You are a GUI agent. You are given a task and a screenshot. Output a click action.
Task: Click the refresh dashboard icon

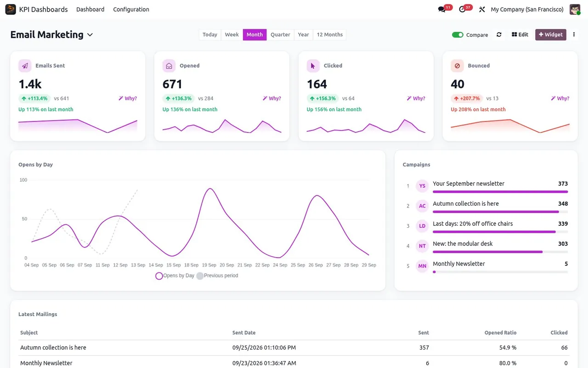pos(499,34)
